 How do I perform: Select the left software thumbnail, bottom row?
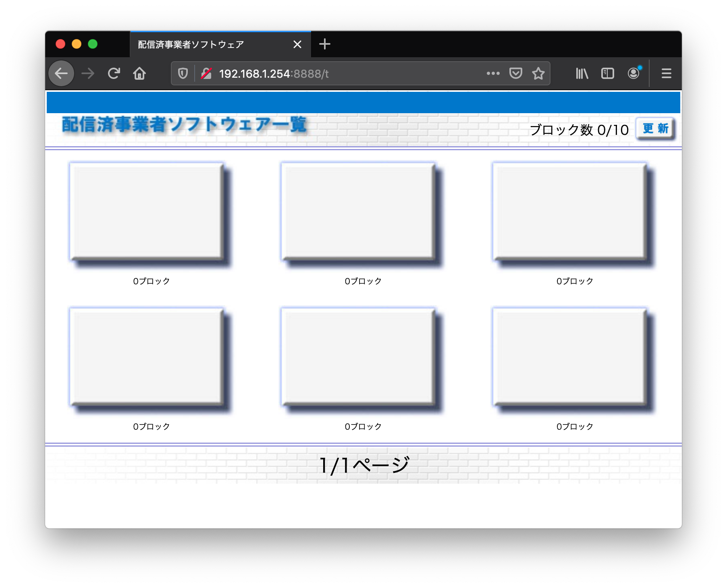click(151, 360)
